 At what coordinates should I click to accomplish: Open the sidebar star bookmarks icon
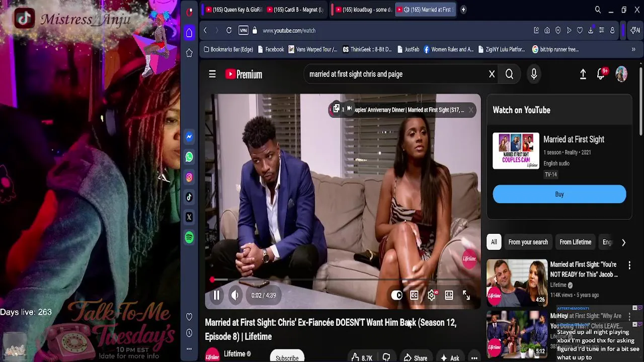(x=189, y=53)
